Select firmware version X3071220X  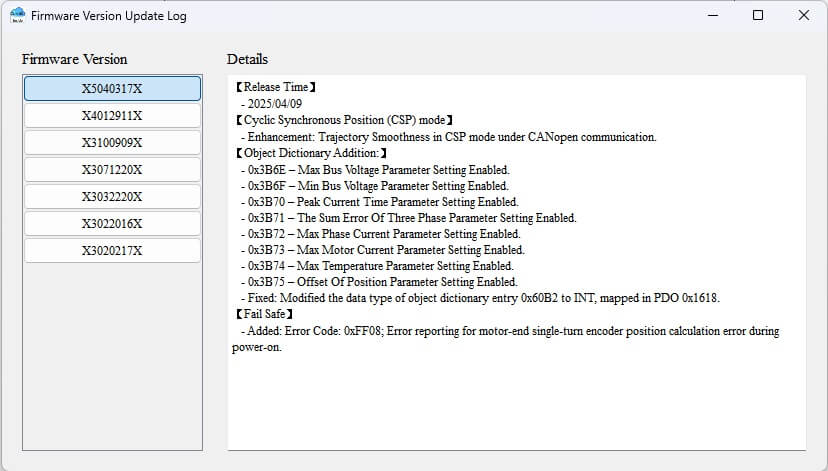(x=112, y=169)
